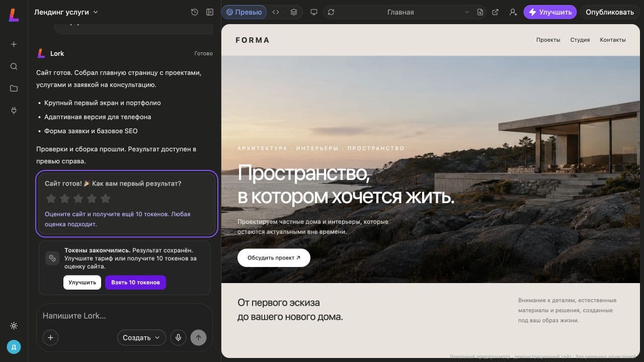The width and height of the screenshot is (644, 362).
Task: Select the desktop device preview icon
Action: tap(314, 12)
